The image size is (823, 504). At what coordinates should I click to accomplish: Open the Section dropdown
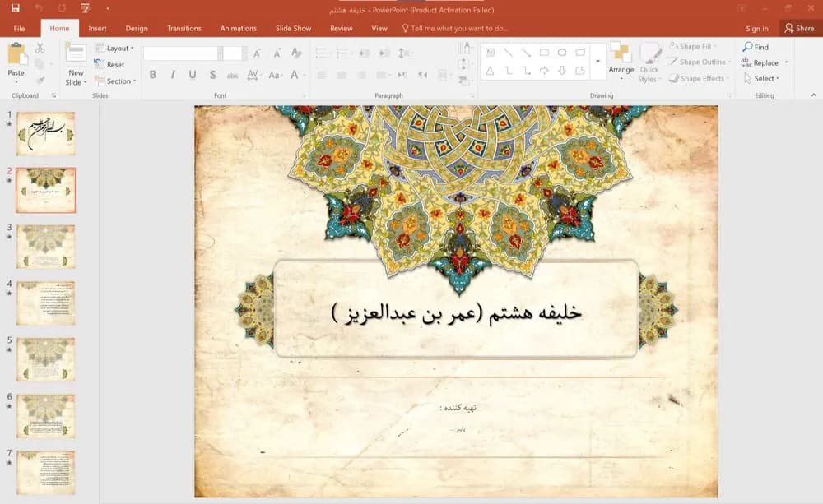pyautogui.click(x=115, y=81)
